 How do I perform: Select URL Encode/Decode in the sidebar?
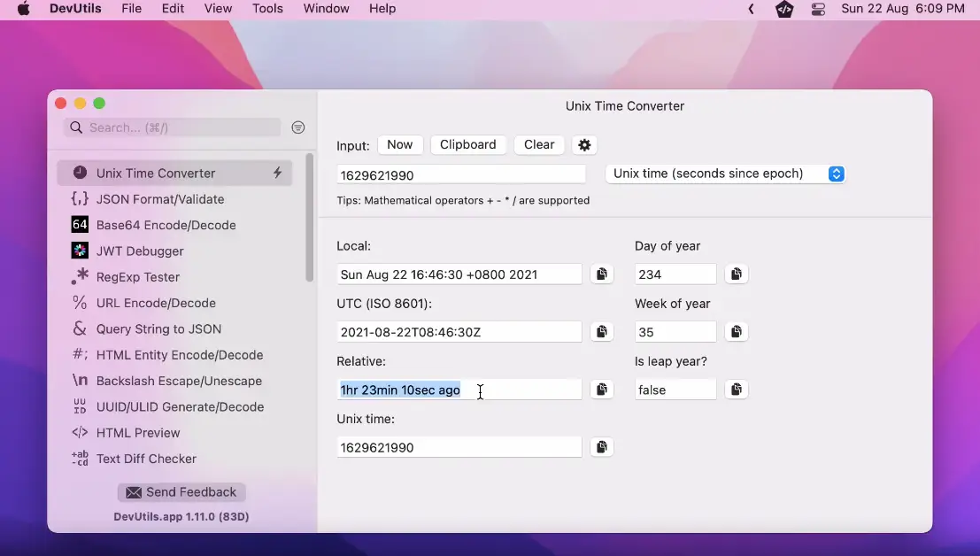(x=174, y=303)
